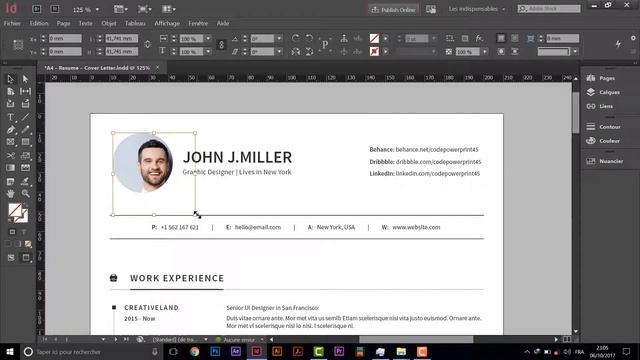Open the effects (fx) button
Screen dimensions: 640x360
(479, 38)
